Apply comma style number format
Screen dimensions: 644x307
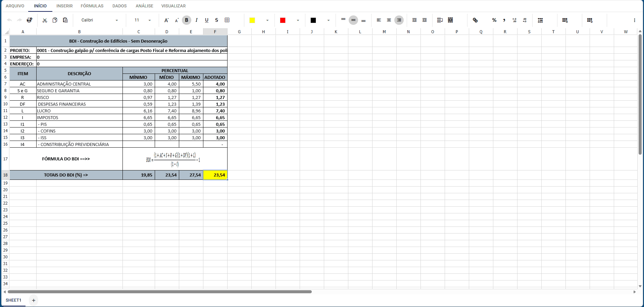(504, 20)
